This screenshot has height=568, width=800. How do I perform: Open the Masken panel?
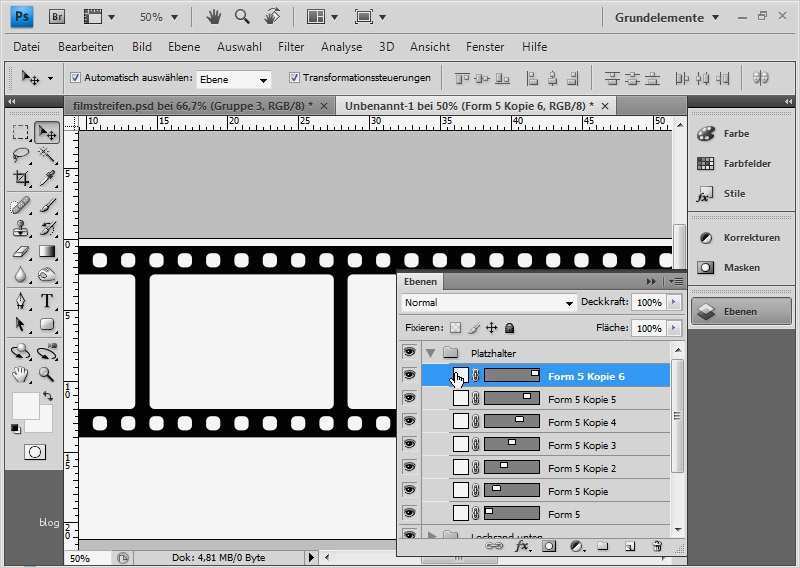point(741,267)
